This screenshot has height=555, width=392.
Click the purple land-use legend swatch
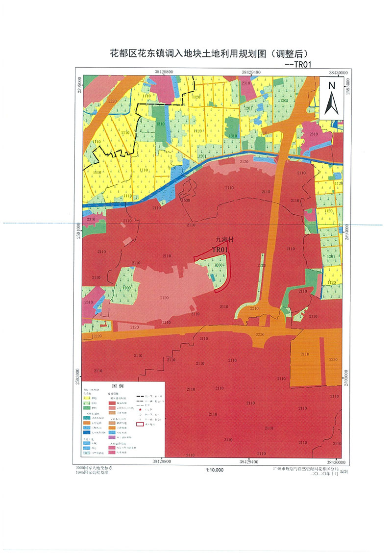[x=111, y=437]
